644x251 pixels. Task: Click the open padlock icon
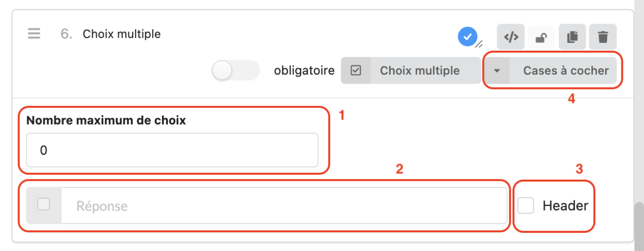pos(541,37)
